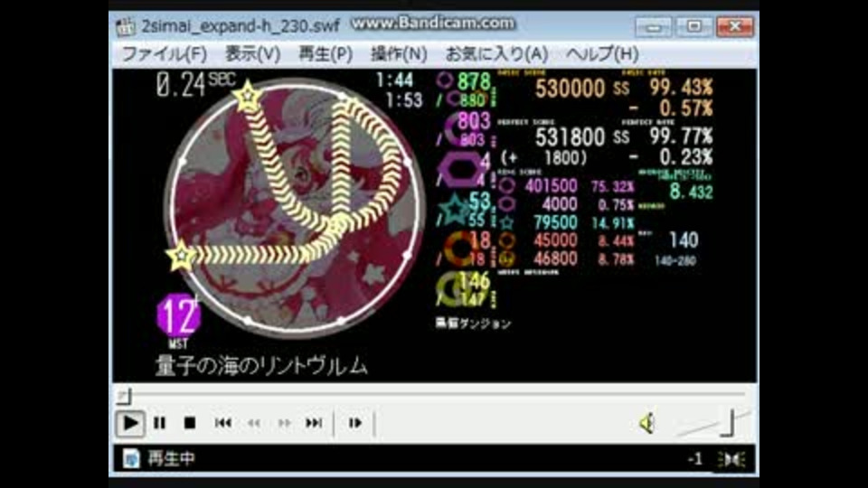Click the application icon in title bar

click(125, 26)
